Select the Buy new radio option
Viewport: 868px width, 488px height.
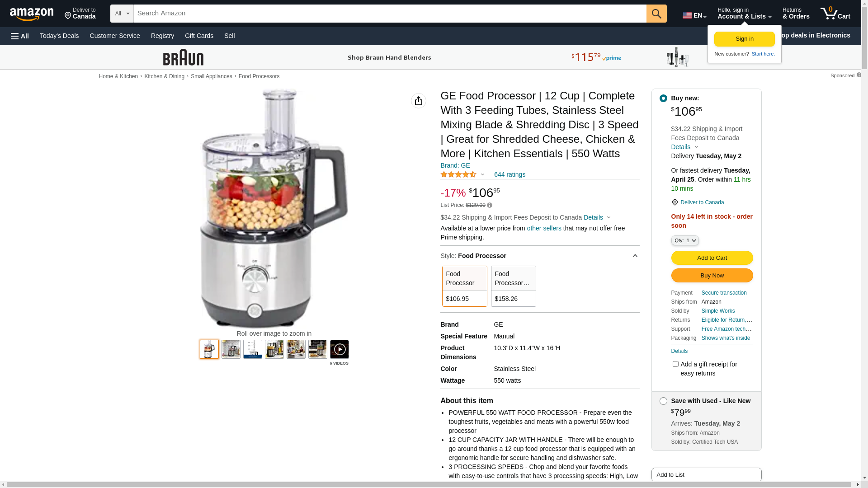pos(663,98)
